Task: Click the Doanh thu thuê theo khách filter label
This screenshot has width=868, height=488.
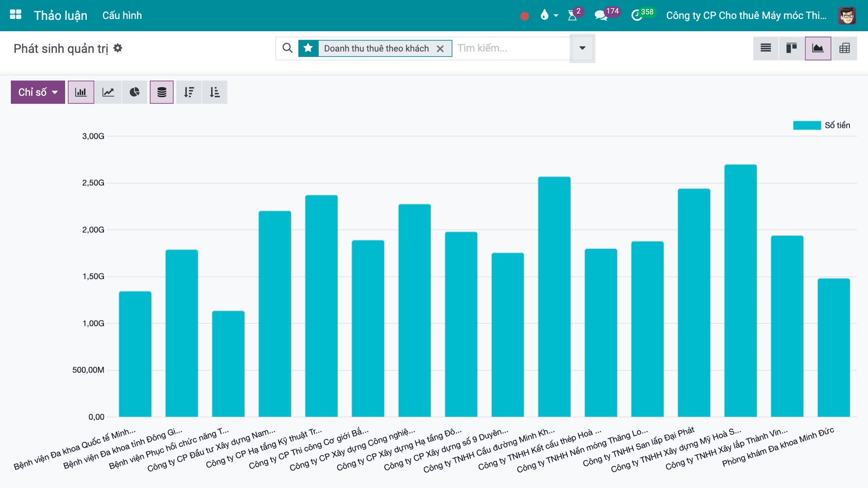Action: coord(376,48)
